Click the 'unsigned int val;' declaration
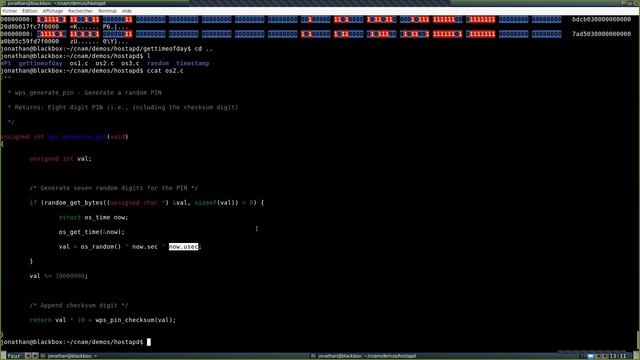This screenshot has height=360, width=640. click(60, 158)
